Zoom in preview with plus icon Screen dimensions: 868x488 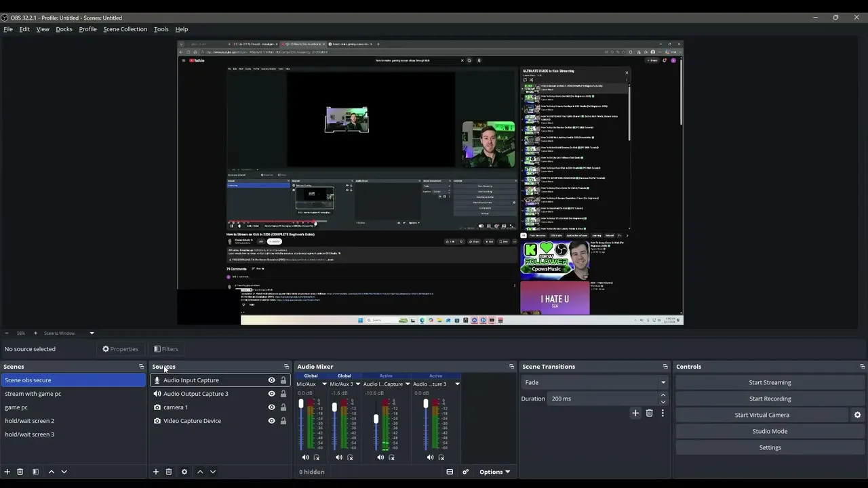coord(35,333)
